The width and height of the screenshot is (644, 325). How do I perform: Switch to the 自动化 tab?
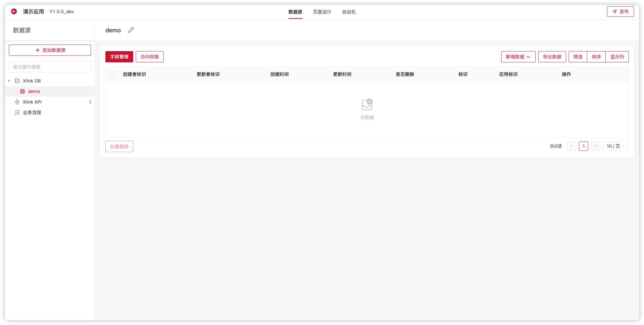coord(349,12)
